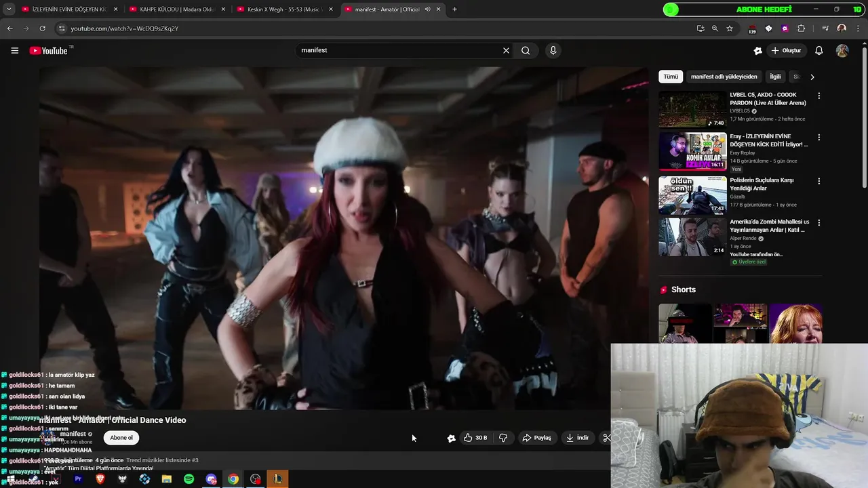Open the Alper Rende channel name
Viewport: 868px width, 488px height.
pyautogui.click(x=743, y=239)
